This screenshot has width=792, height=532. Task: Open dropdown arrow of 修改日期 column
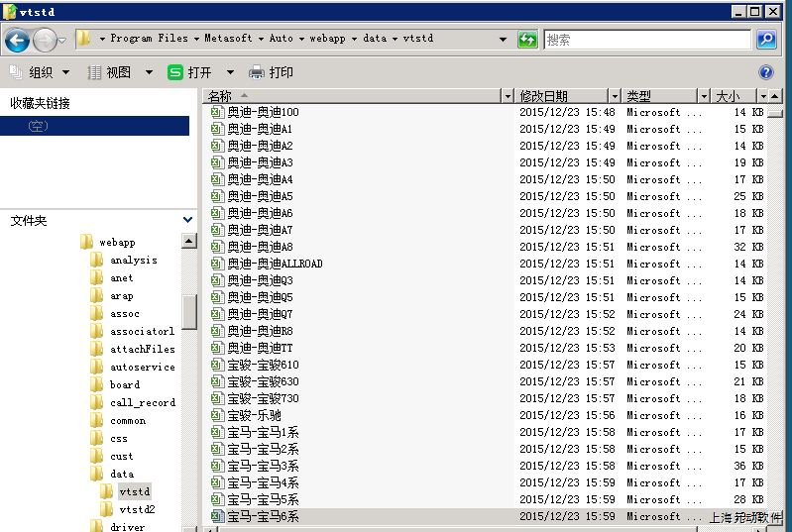pos(615,96)
